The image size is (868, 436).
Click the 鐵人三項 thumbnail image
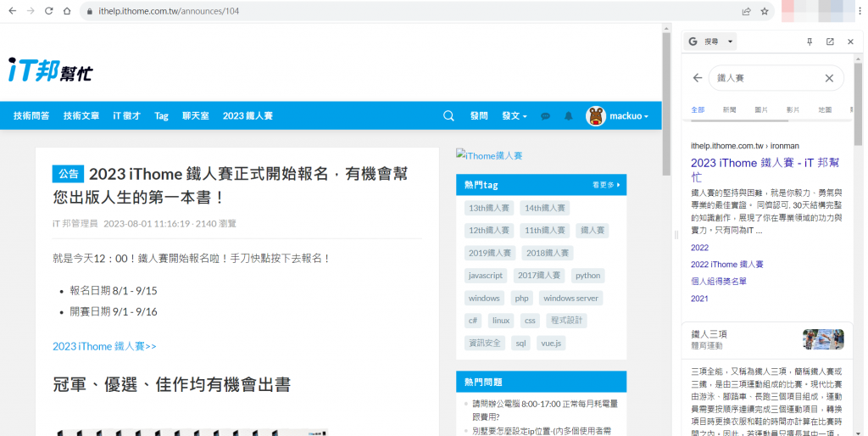(x=823, y=339)
